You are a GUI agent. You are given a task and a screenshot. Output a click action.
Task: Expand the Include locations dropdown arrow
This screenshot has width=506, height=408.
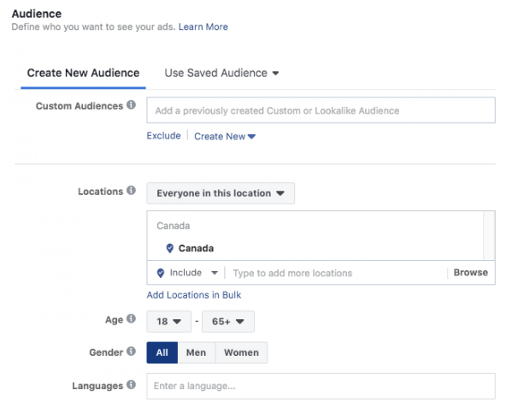214,273
